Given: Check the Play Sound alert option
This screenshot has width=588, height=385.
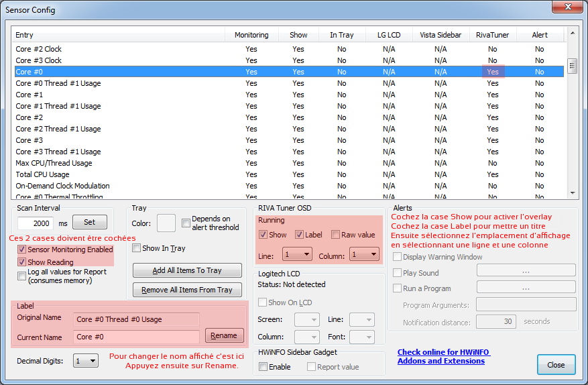Looking at the screenshot, I should pyautogui.click(x=397, y=273).
